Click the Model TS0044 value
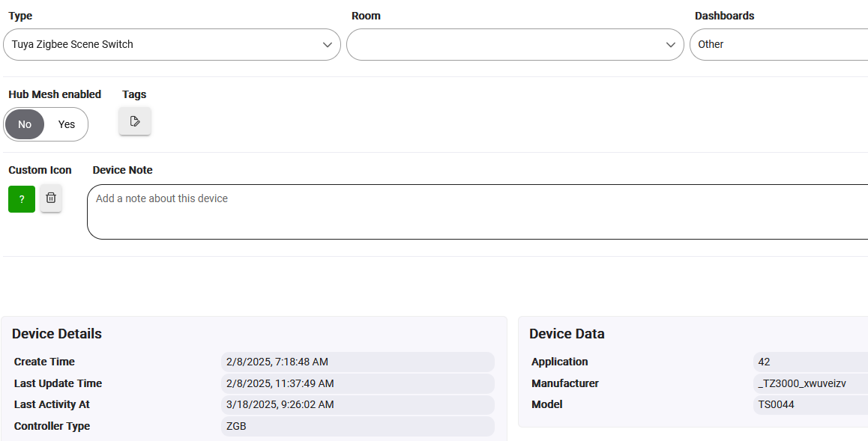Image resolution: width=868 pixels, height=441 pixels. (x=810, y=404)
